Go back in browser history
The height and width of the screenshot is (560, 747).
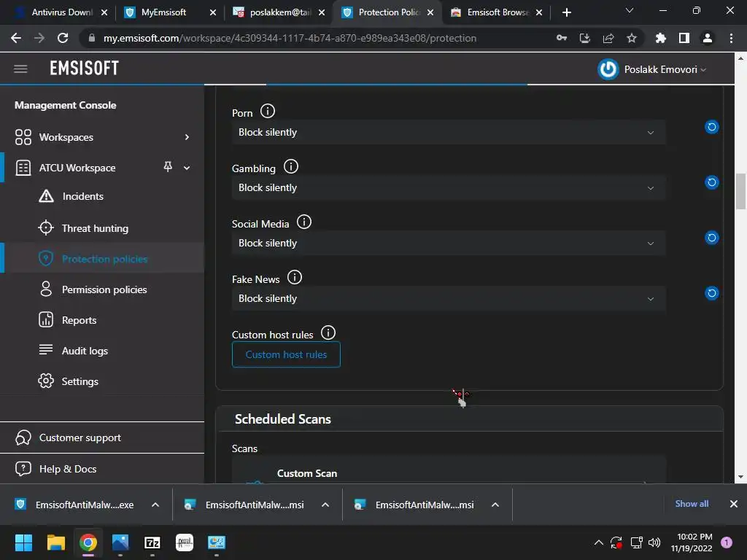pyautogui.click(x=16, y=38)
